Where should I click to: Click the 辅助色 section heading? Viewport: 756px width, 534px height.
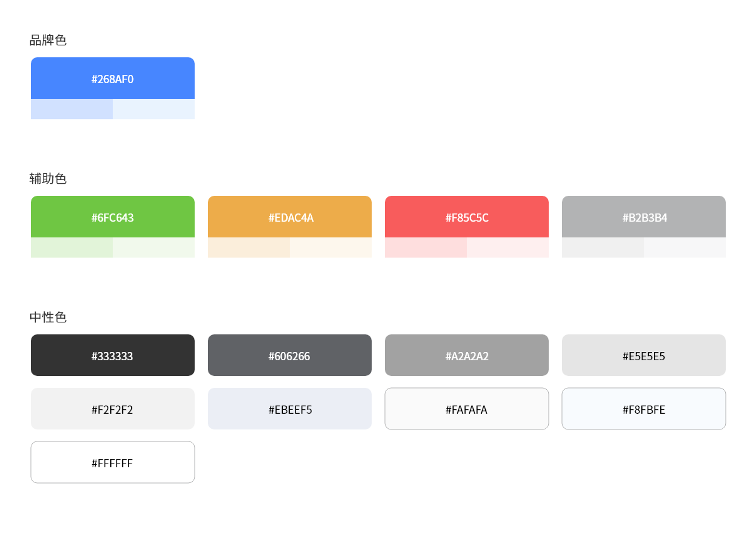click(48, 179)
